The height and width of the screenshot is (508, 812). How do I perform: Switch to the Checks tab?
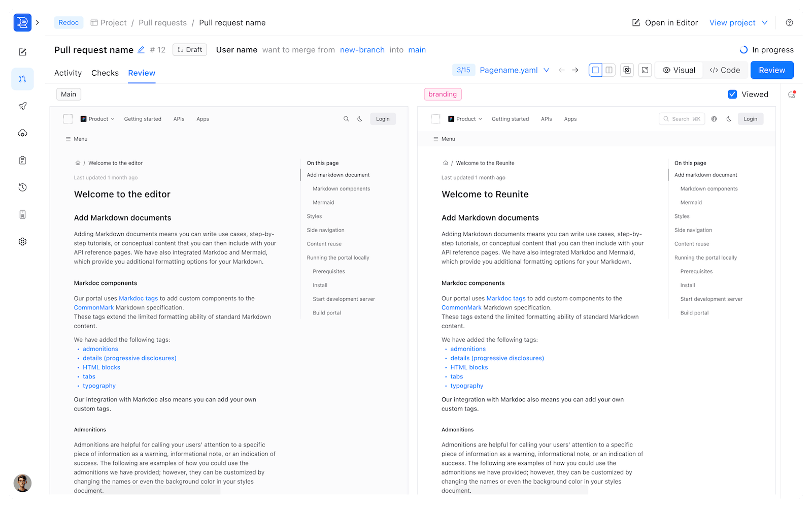[x=105, y=73]
